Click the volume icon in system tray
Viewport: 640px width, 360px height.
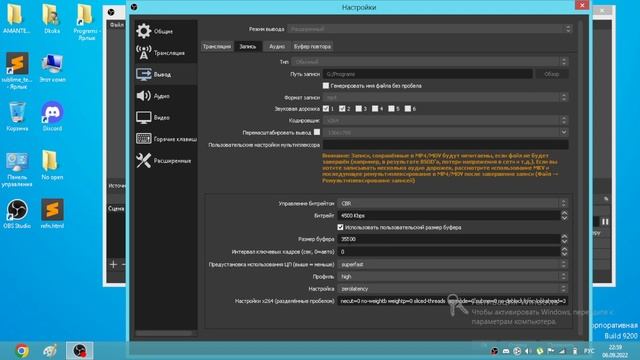point(528,351)
